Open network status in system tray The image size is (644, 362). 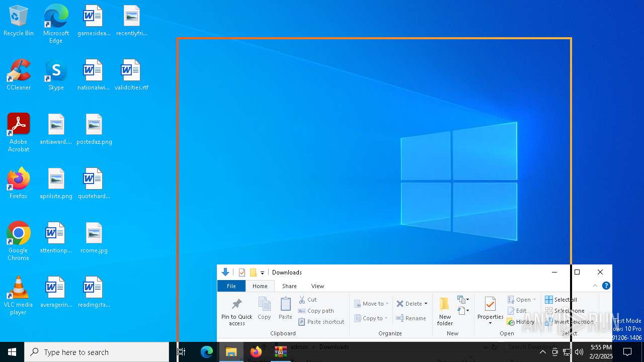click(x=567, y=352)
